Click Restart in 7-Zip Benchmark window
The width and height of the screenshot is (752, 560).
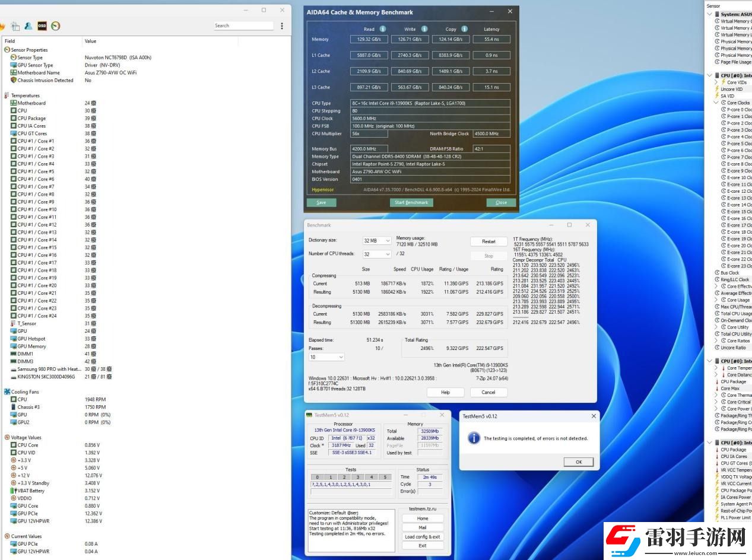point(489,241)
